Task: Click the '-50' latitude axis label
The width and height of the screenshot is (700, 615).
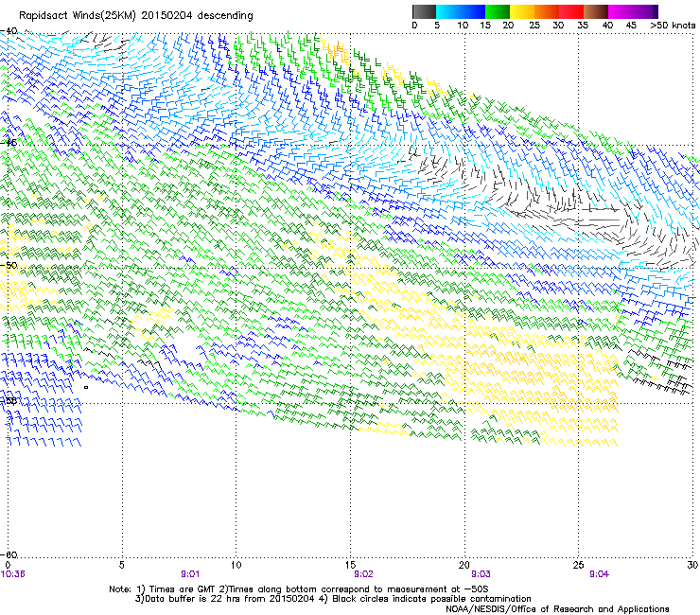Action: click(x=9, y=265)
